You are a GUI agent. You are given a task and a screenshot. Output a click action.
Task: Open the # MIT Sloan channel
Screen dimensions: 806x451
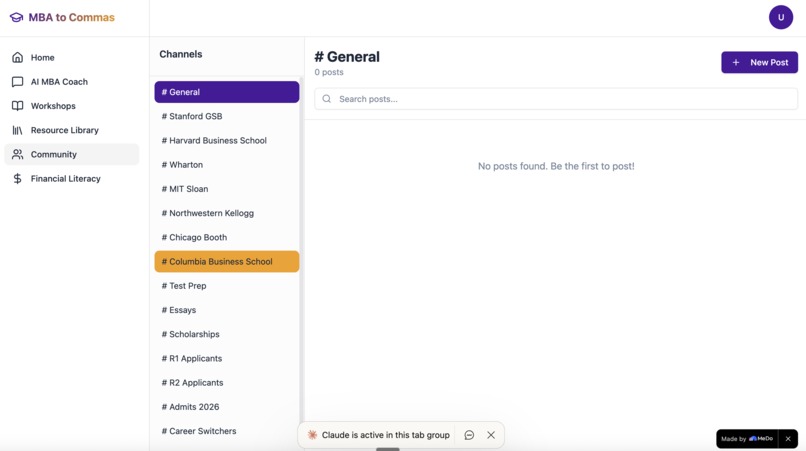pyautogui.click(x=227, y=189)
